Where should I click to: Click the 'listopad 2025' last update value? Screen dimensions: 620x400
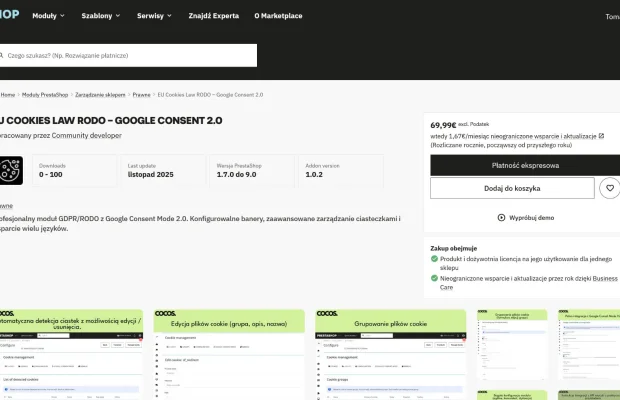pyautogui.click(x=151, y=175)
